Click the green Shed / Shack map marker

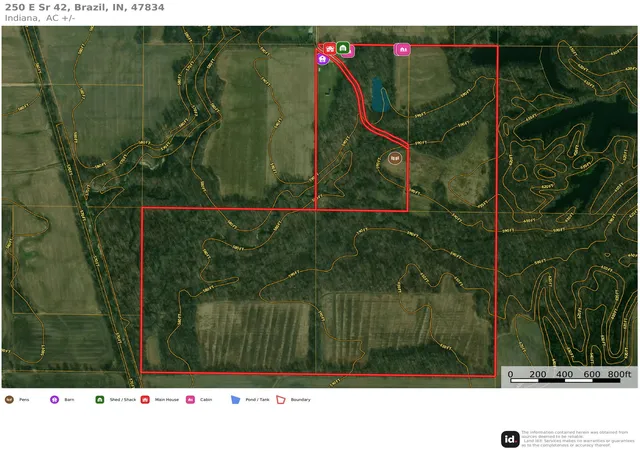(343, 48)
